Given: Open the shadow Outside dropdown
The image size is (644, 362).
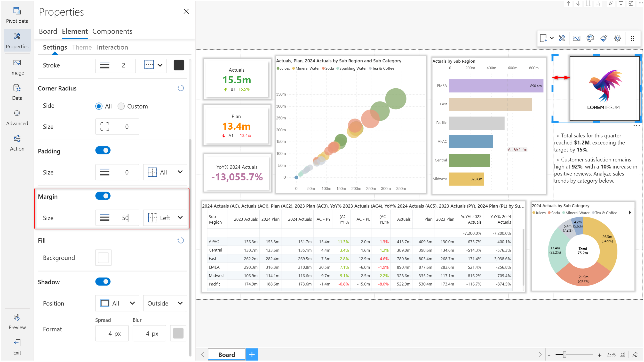Looking at the screenshot, I should (x=165, y=303).
